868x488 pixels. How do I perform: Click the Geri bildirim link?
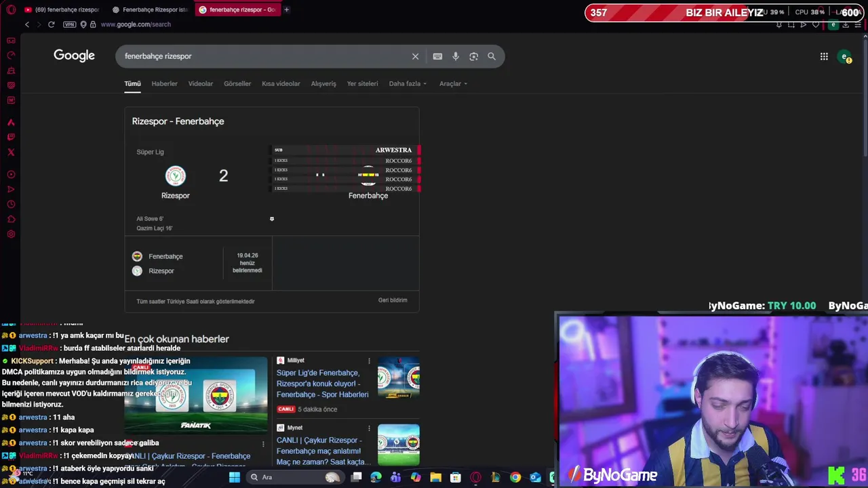point(393,300)
